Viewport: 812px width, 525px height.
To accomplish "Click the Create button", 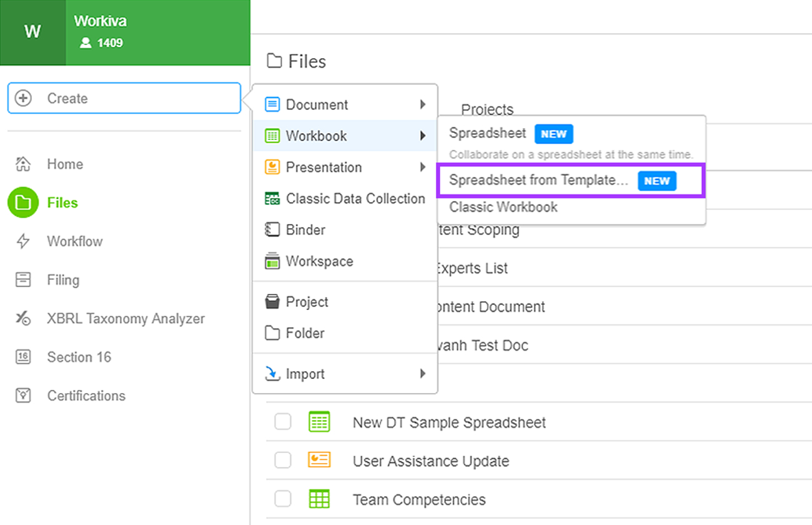I will pyautogui.click(x=124, y=98).
